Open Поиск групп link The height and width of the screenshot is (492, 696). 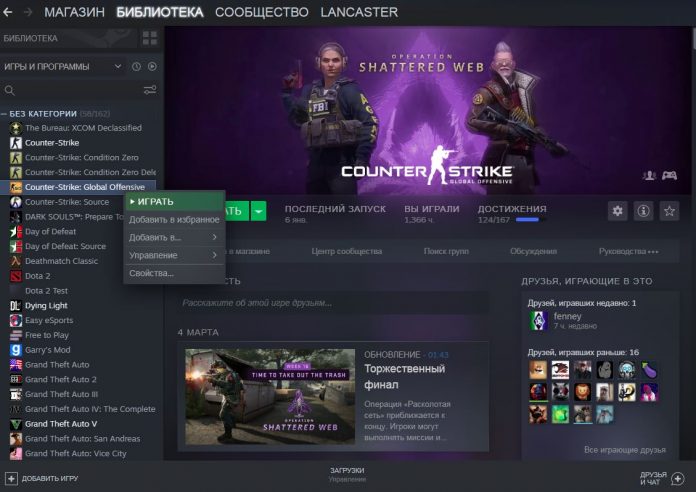(x=446, y=251)
